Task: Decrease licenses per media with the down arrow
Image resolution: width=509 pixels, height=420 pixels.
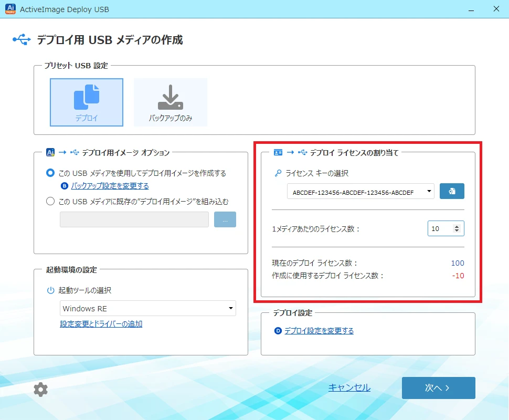Action: coord(457,230)
